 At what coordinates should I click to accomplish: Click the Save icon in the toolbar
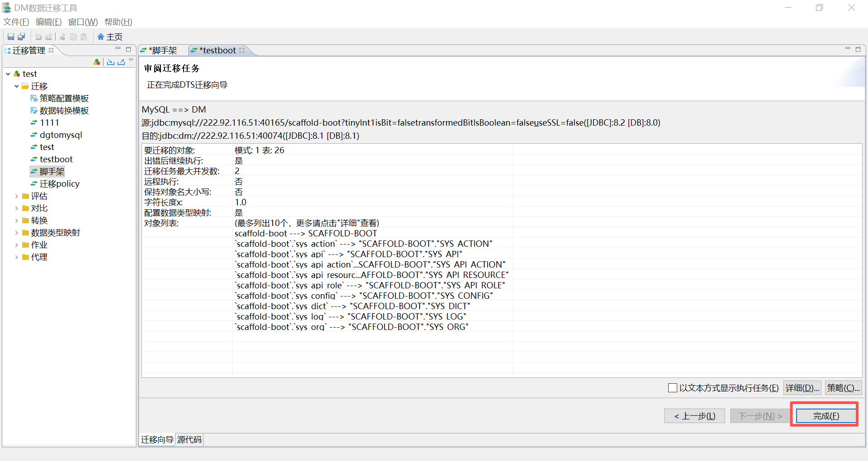pos(11,37)
